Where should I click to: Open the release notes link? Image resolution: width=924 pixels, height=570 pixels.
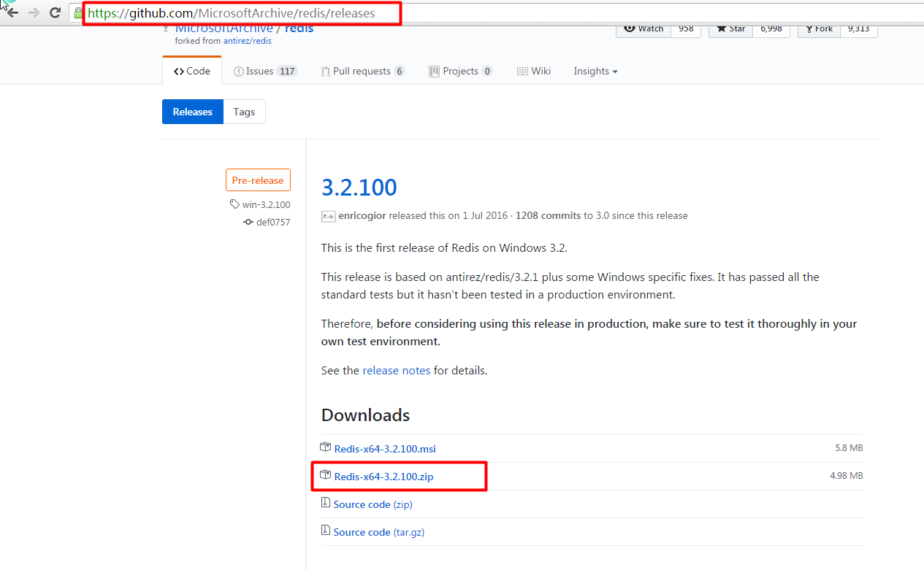(x=397, y=370)
